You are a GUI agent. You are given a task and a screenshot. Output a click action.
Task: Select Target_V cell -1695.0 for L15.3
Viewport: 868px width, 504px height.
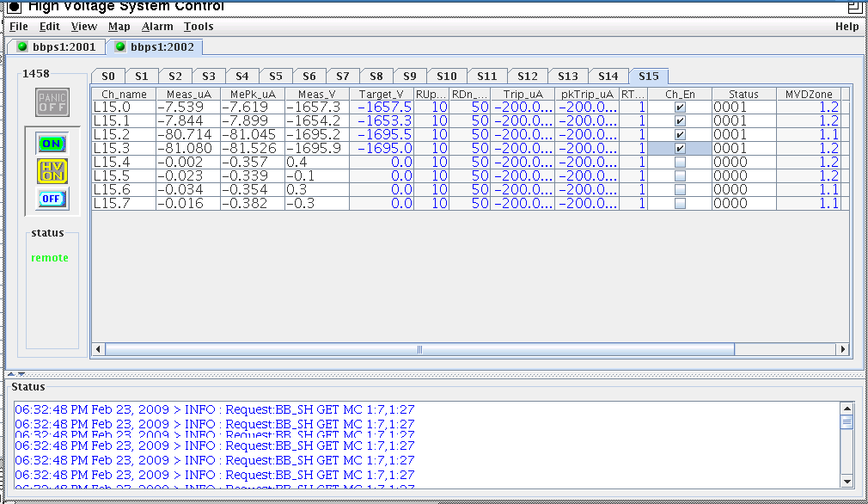pos(382,149)
